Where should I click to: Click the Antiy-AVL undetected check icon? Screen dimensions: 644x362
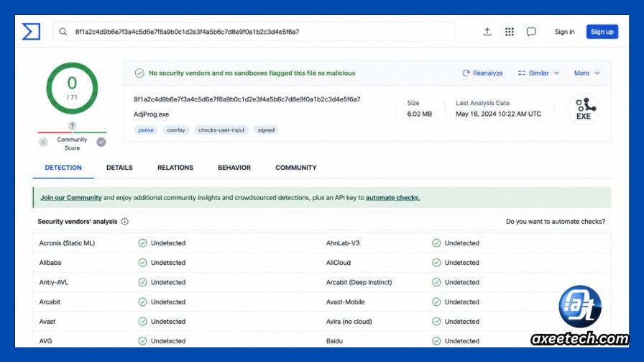142,282
